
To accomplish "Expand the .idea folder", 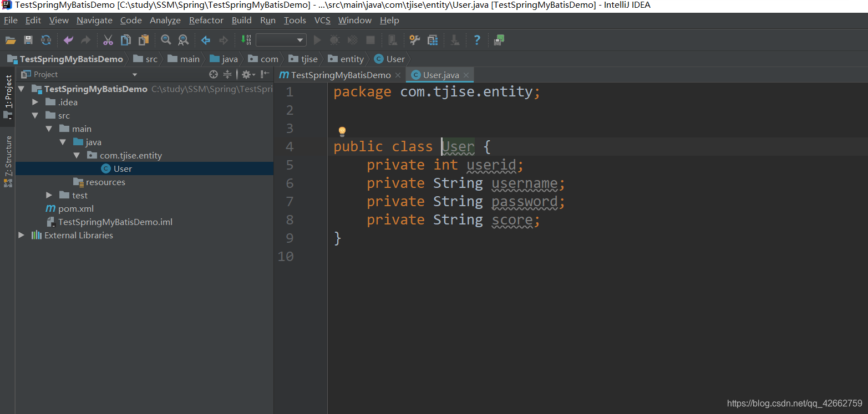I will click(35, 102).
